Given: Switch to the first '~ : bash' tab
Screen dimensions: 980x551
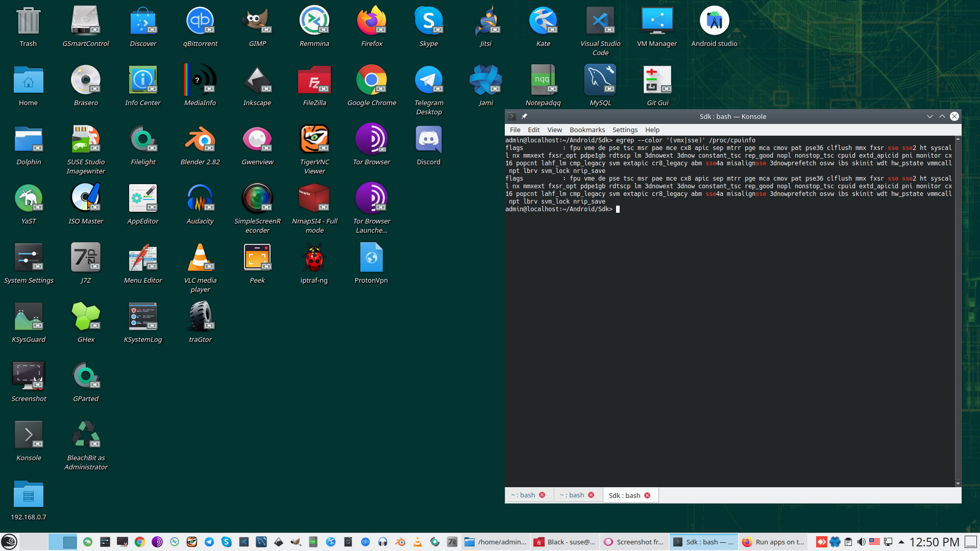Looking at the screenshot, I should (x=523, y=495).
